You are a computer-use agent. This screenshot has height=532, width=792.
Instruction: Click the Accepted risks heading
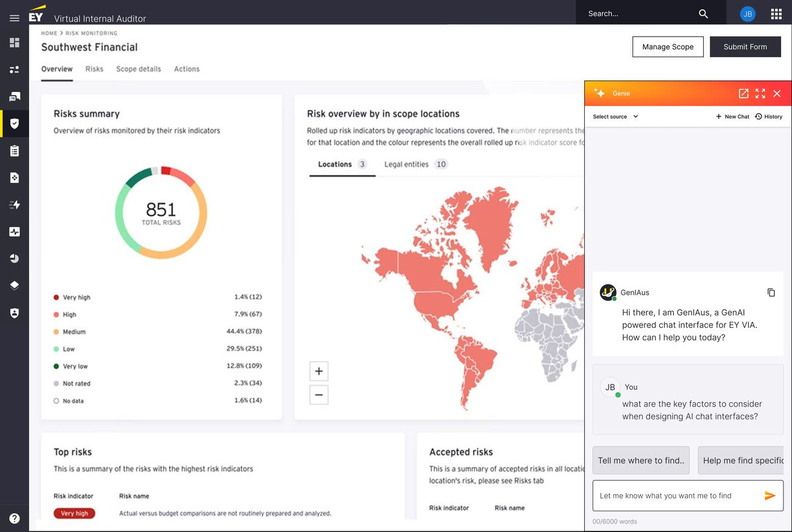coord(461,452)
